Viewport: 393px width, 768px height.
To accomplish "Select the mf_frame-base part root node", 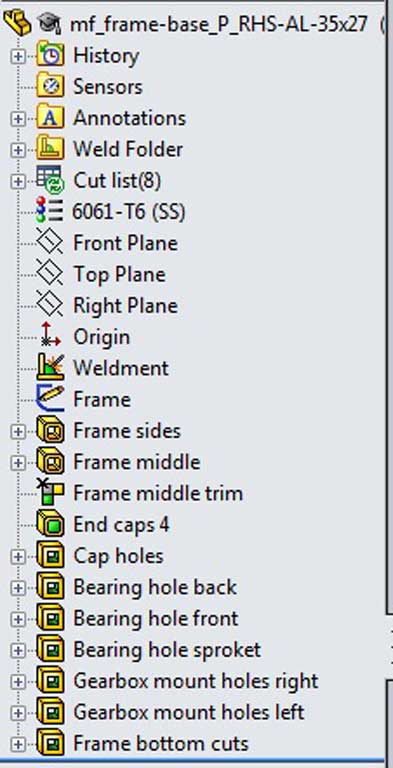I will point(219,24).
